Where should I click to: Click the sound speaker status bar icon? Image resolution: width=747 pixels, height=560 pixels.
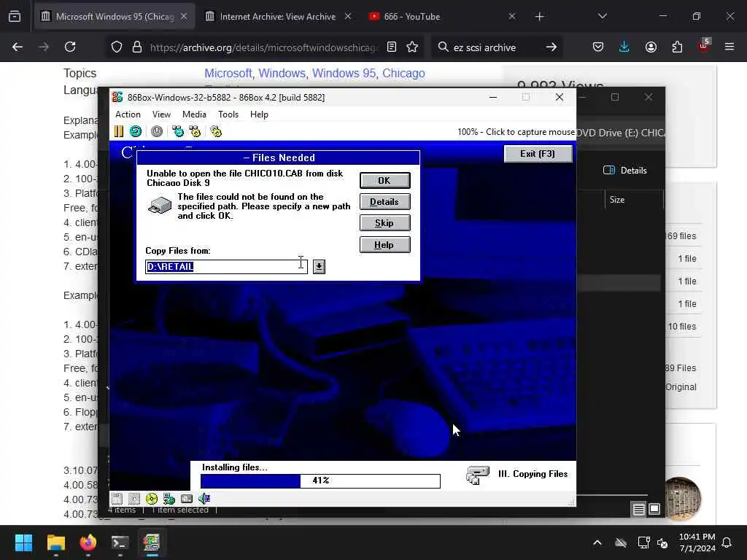pyautogui.click(x=204, y=499)
